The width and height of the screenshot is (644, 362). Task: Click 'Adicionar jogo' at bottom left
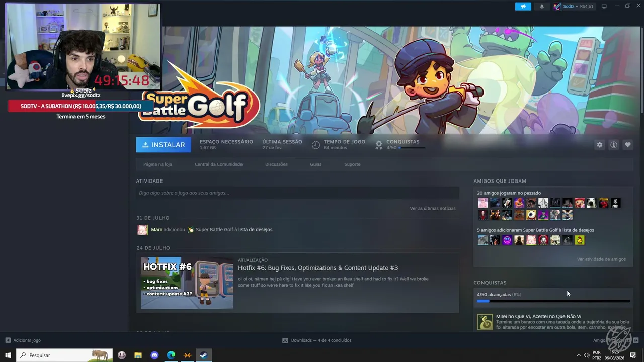[23, 340]
